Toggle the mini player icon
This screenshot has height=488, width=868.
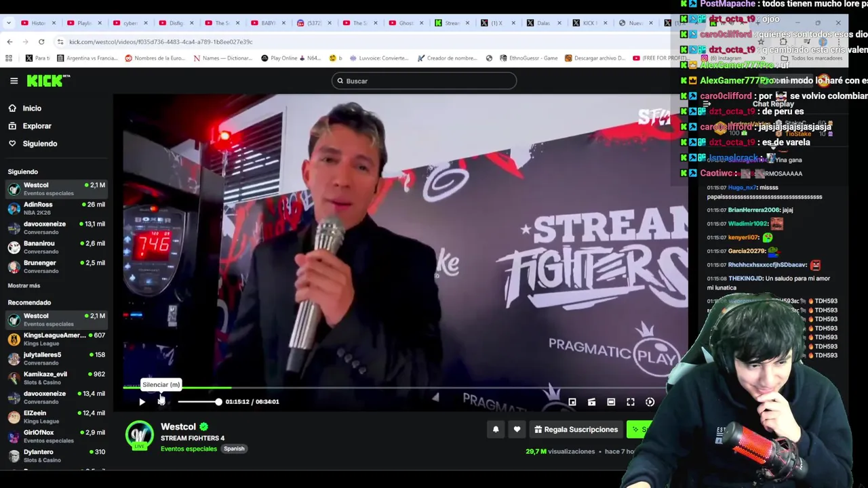[572, 402]
